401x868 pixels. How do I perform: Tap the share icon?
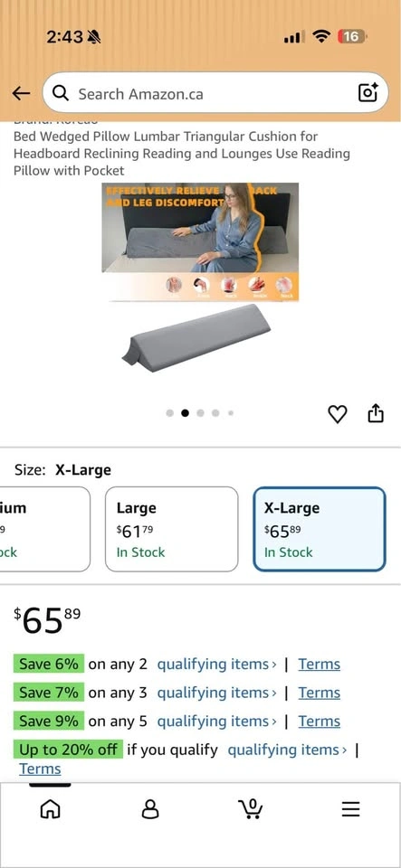(x=376, y=413)
